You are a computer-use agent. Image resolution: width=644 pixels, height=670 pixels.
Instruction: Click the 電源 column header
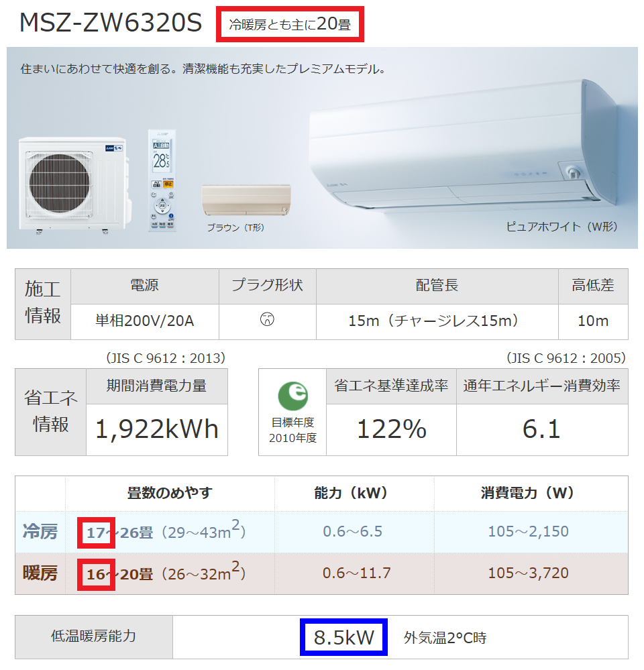tap(144, 285)
